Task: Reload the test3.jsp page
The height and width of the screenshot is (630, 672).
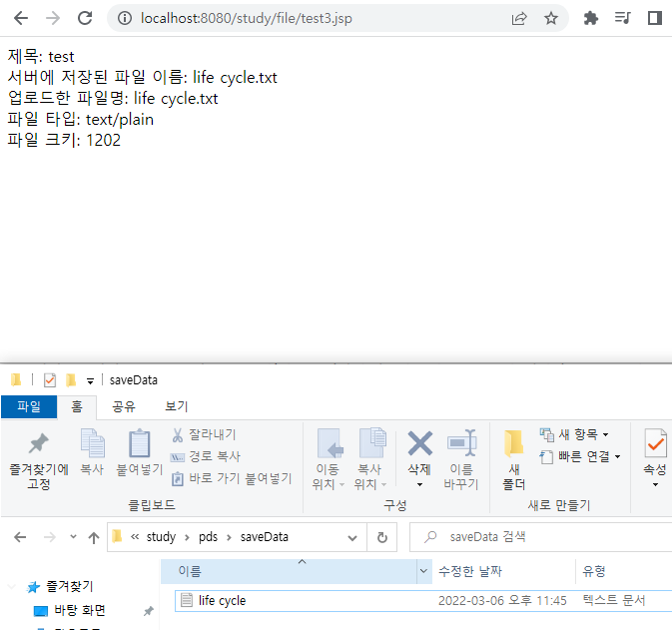Action: 85,18
